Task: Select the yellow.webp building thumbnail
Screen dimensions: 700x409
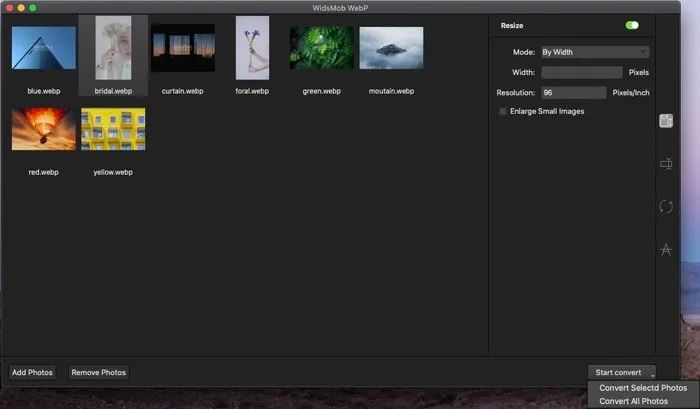Action: pos(113,129)
